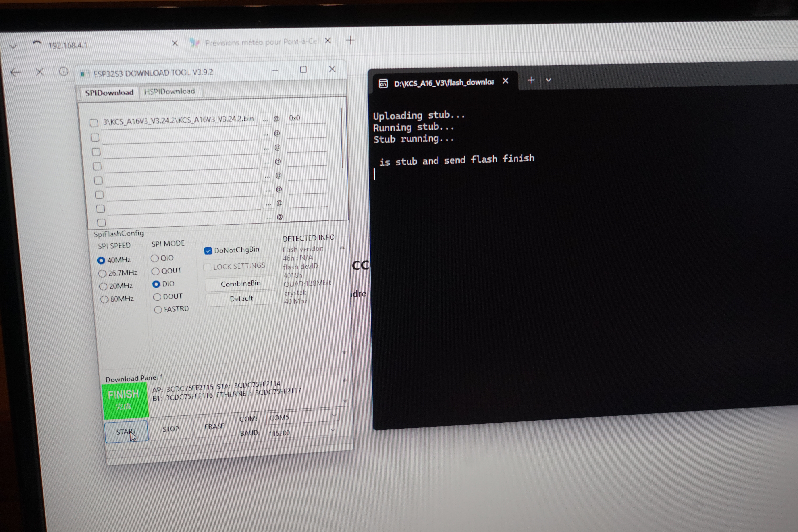Image resolution: width=798 pixels, height=532 pixels.
Task: Click the browser tab search chevron icon
Action: click(x=13, y=46)
